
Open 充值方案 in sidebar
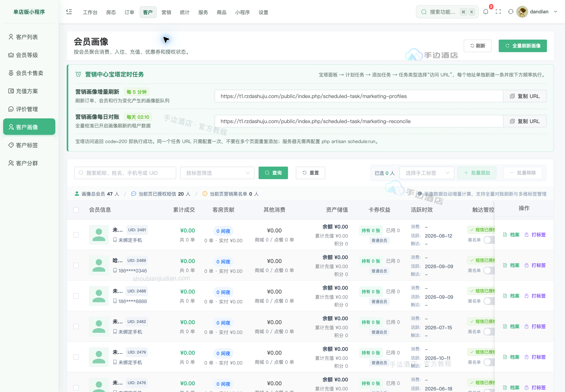pos(29,91)
